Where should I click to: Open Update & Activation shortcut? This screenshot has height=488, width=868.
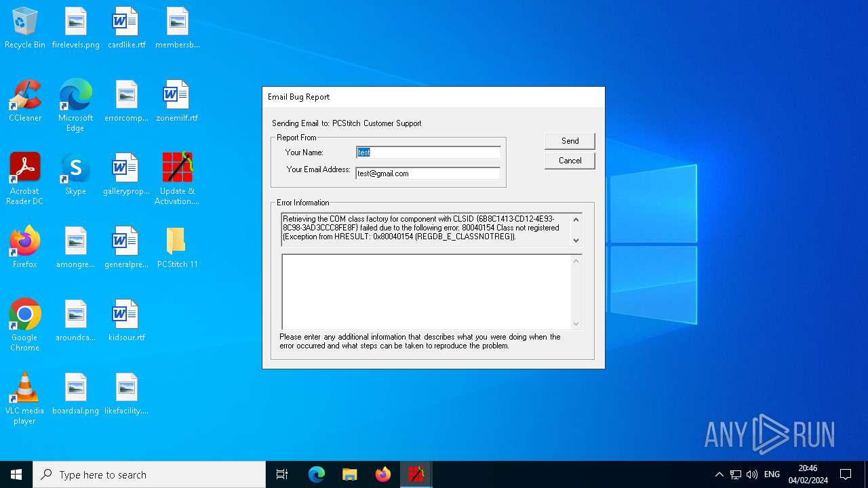[x=178, y=180]
